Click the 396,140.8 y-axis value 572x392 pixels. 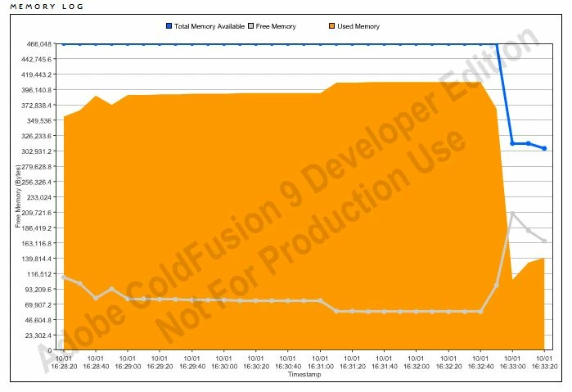click(x=36, y=90)
